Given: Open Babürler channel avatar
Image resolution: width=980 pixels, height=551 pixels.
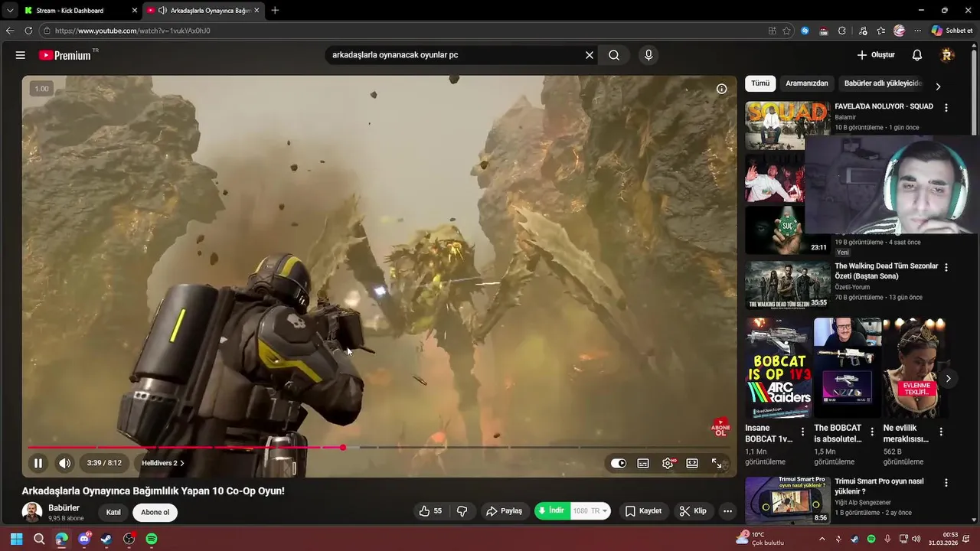Looking at the screenshot, I should (x=32, y=512).
